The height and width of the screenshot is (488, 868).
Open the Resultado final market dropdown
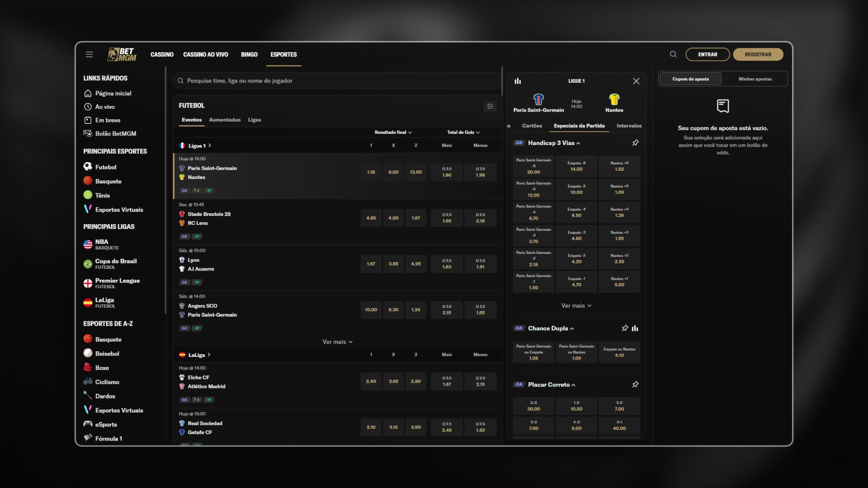(393, 132)
